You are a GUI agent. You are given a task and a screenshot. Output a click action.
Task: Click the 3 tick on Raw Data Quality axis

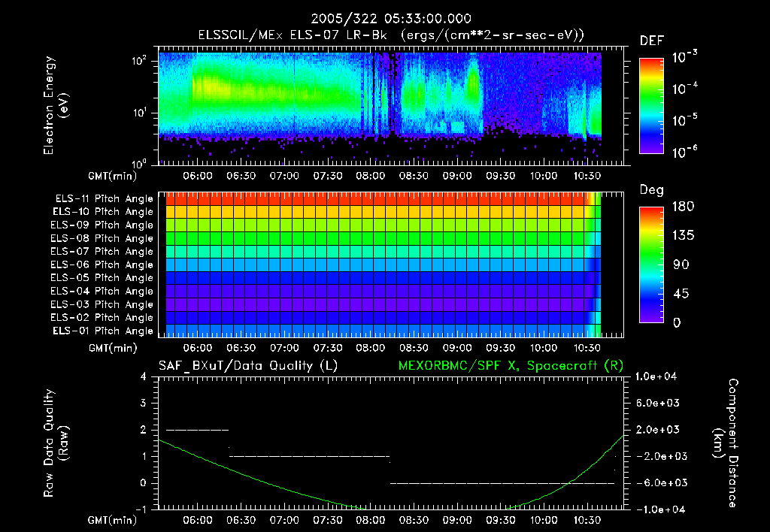click(144, 404)
